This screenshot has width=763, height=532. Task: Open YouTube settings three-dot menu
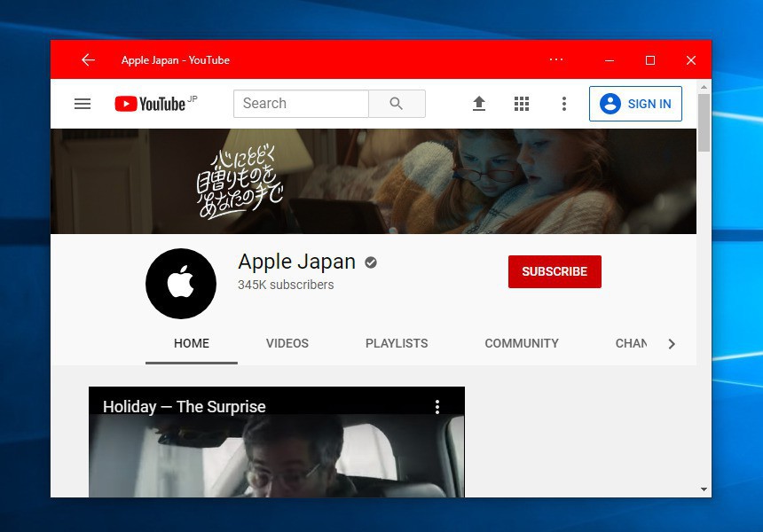(x=564, y=104)
